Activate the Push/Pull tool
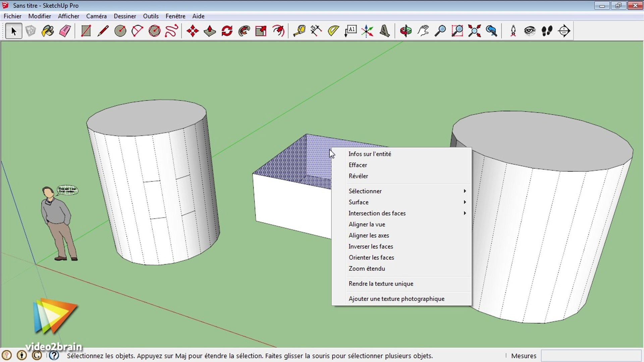This screenshot has height=362, width=644. [210, 31]
